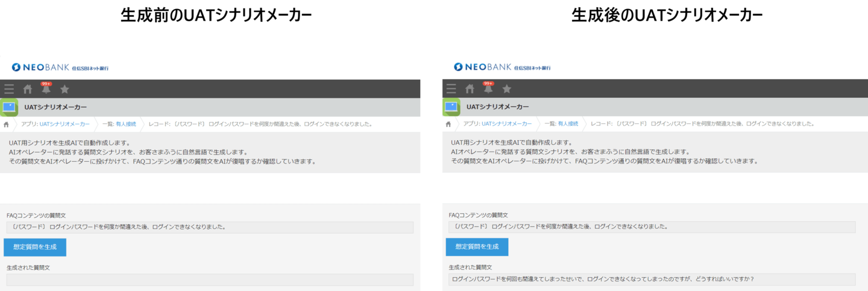Open the 有人接続 list link in left screenshot
Image resolution: width=868 pixels, height=291 pixels.
126,124
